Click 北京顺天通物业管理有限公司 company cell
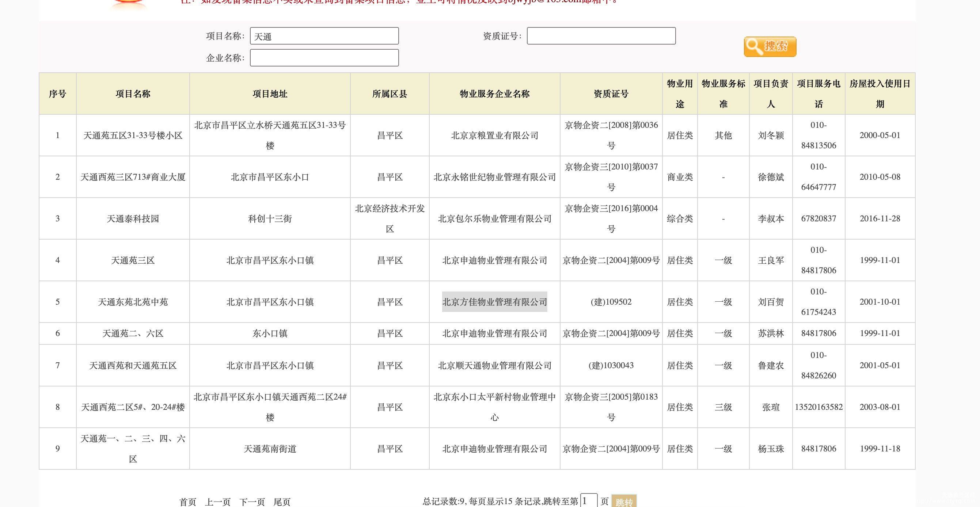 (x=494, y=366)
